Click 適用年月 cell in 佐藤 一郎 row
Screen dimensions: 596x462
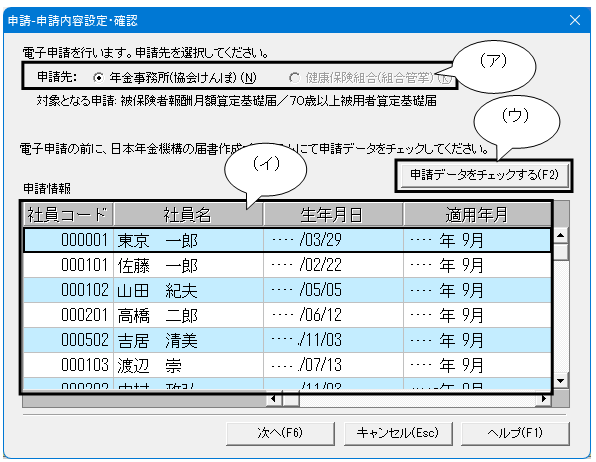pos(477,265)
